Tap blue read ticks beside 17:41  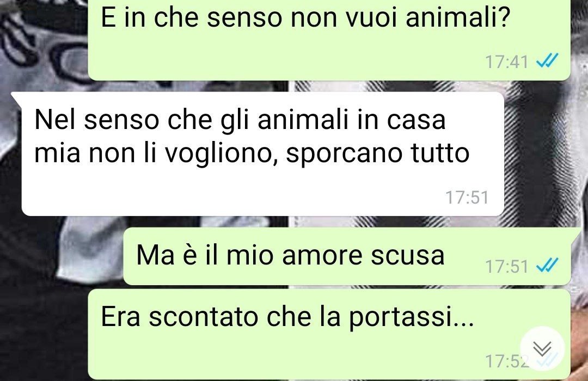[x=548, y=61]
